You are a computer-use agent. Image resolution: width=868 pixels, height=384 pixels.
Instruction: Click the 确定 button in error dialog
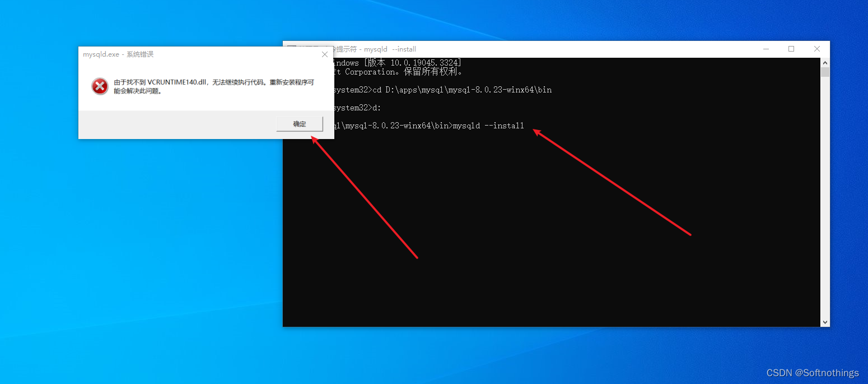[300, 124]
